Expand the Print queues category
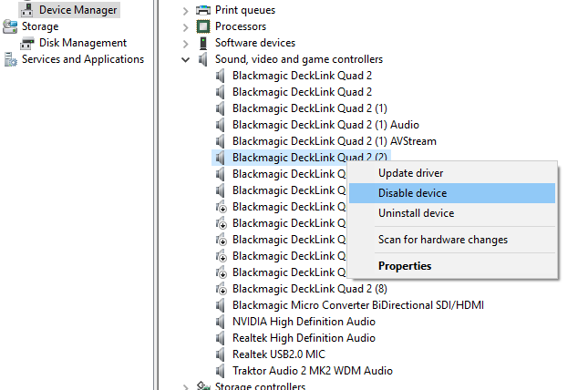This screenshot has height=390, width=588. click(x=185, y=11)
